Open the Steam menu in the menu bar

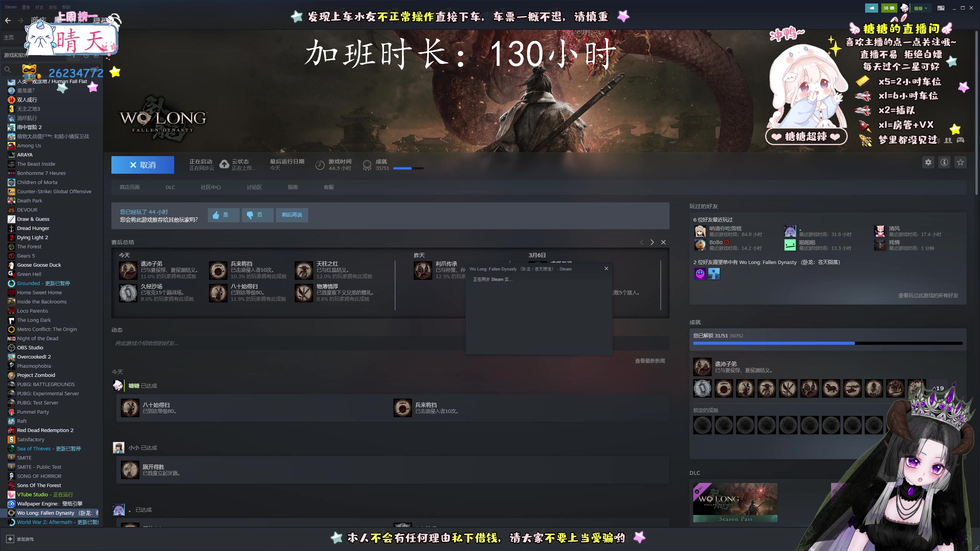(x=11, y=7)
